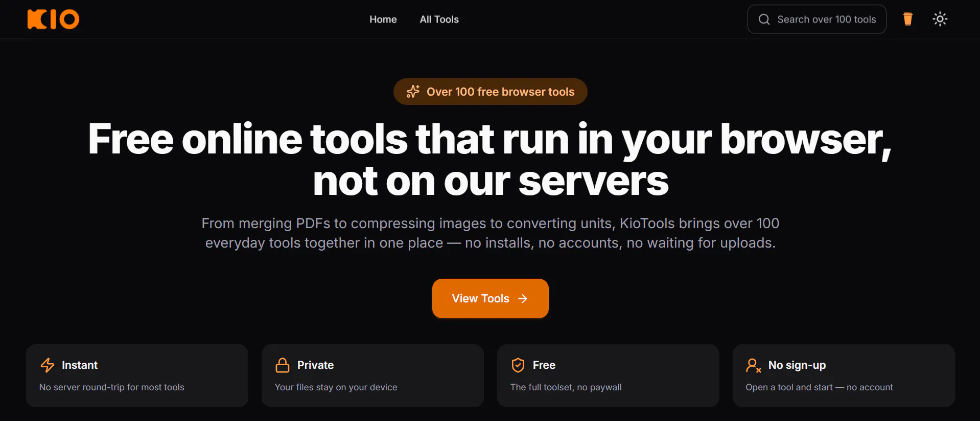
Task: Click 'No server round-trip for most tools' text
Action: pos(112,387)
